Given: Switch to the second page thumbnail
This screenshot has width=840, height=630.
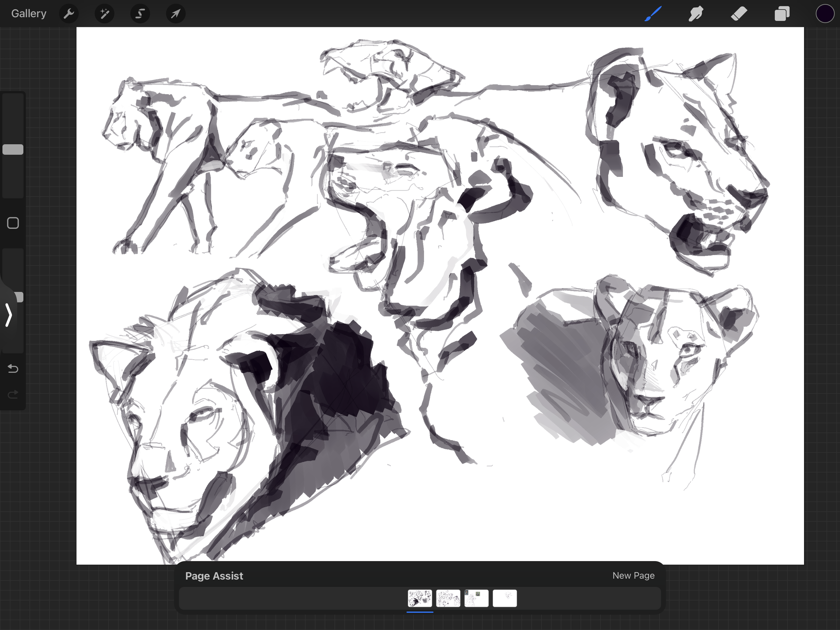Looking at the screenshot, I should [x=448, y=598].
